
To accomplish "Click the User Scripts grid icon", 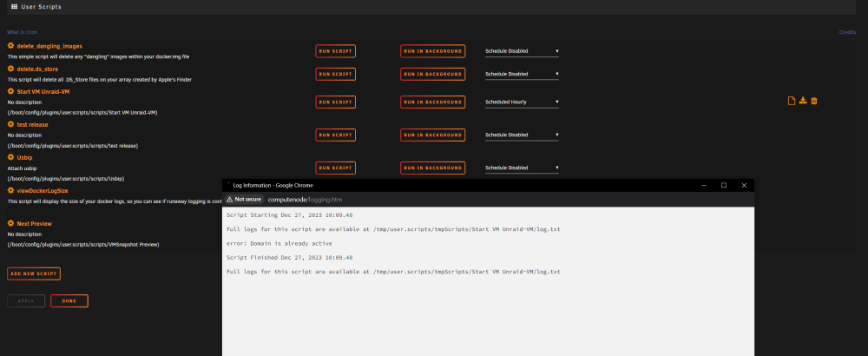I will [x=15, y=7].
